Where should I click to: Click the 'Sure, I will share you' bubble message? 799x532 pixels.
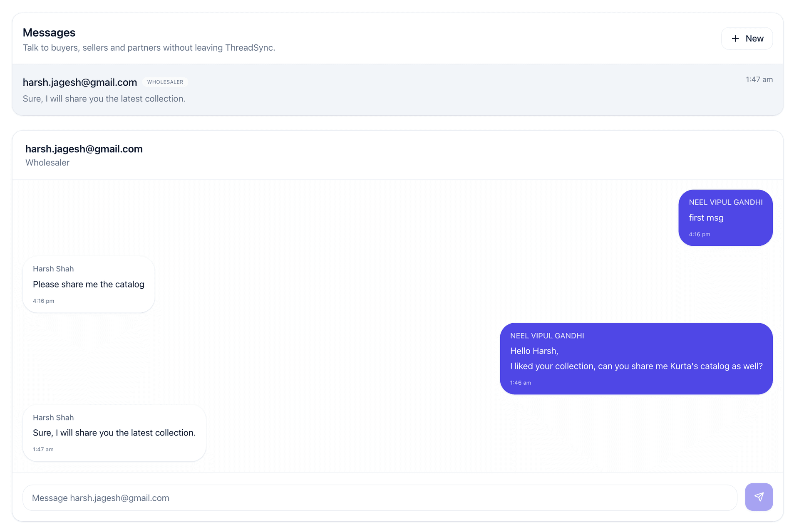click(114, 433)
